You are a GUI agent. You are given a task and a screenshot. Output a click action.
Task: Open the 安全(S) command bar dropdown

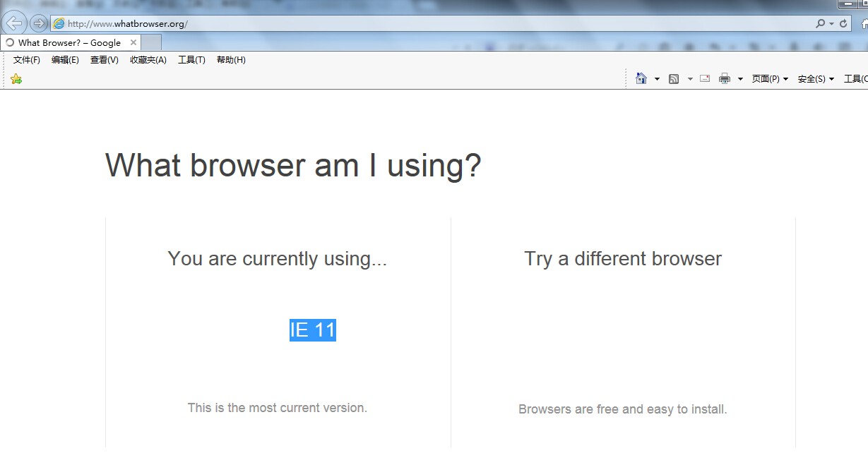[x=816, y=79]
